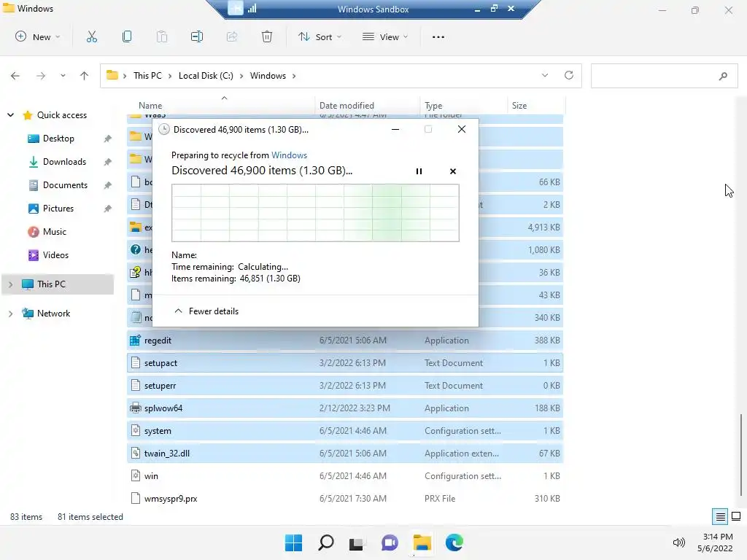Refresh the Windows folder view
This screenshot has height=560, width=747.
tap(569, 75)
